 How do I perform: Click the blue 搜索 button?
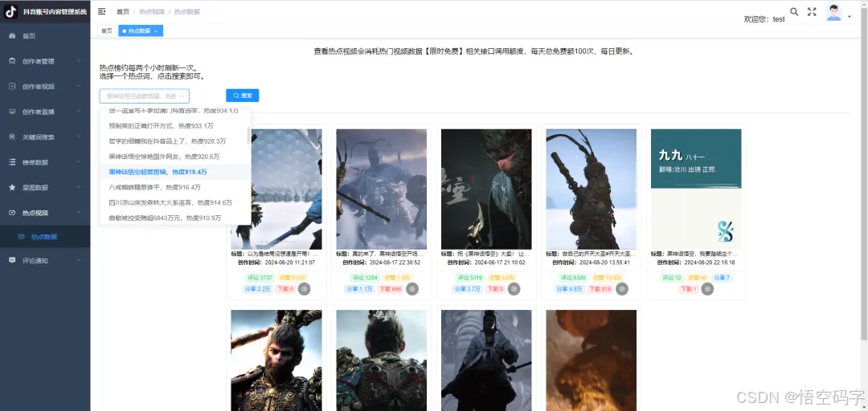click(243, 96)
